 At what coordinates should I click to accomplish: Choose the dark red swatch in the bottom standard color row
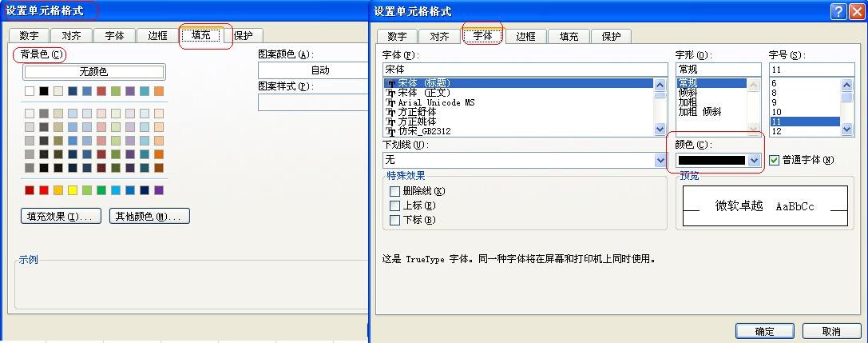[x=30, y=190]
